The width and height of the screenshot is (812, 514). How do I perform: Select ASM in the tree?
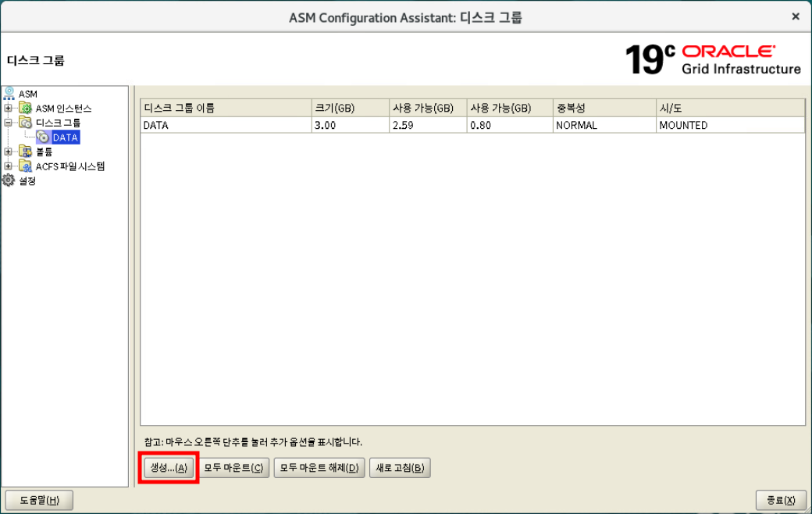[28, 94]
